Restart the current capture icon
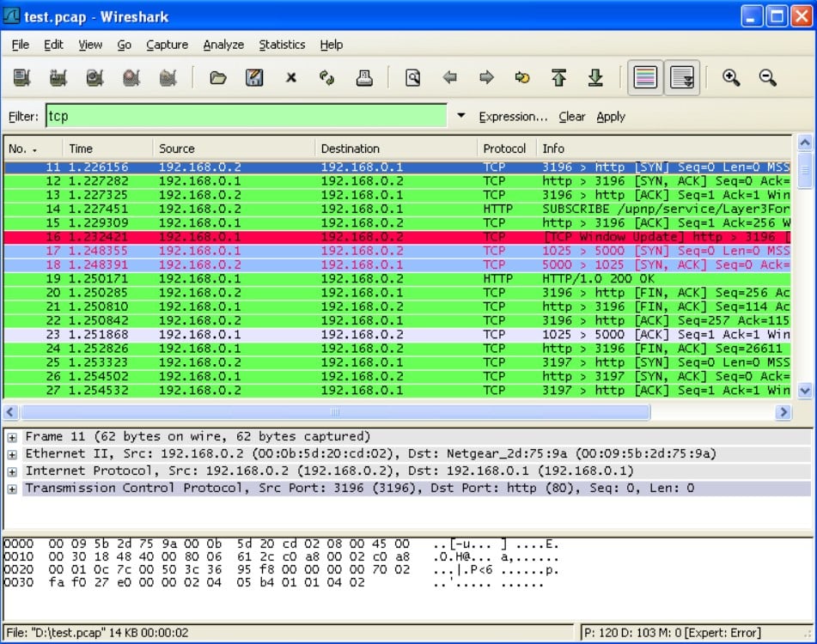817x644 pixels. [168, 78]
